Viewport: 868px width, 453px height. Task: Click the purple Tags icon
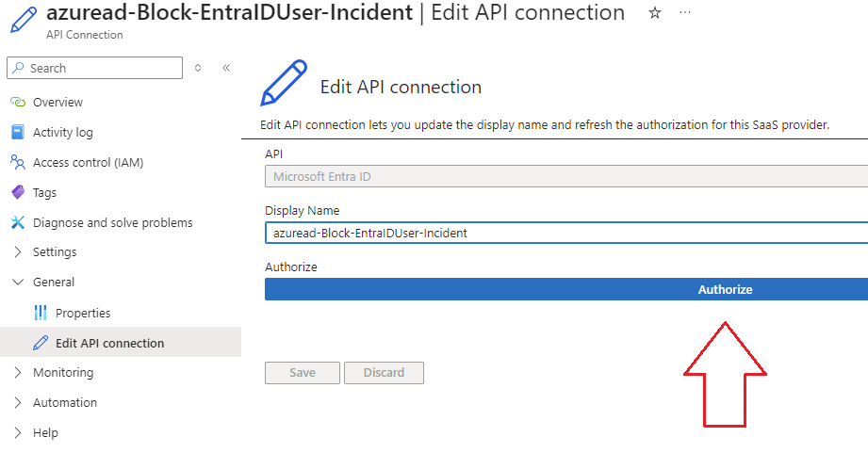coord(17,192)
